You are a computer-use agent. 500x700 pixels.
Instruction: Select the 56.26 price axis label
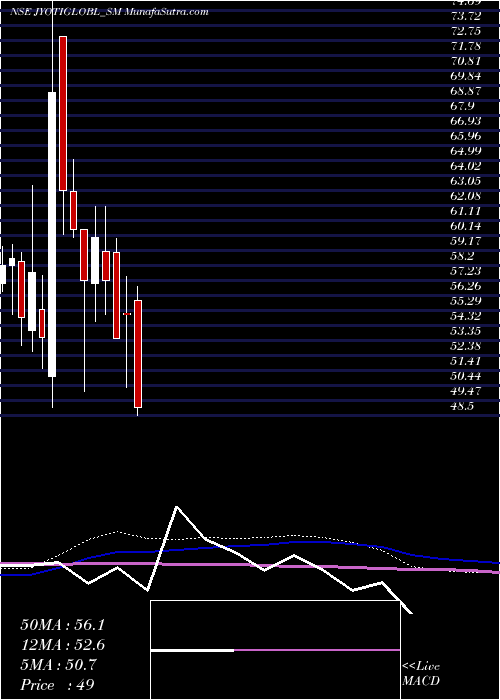point(466,286)
